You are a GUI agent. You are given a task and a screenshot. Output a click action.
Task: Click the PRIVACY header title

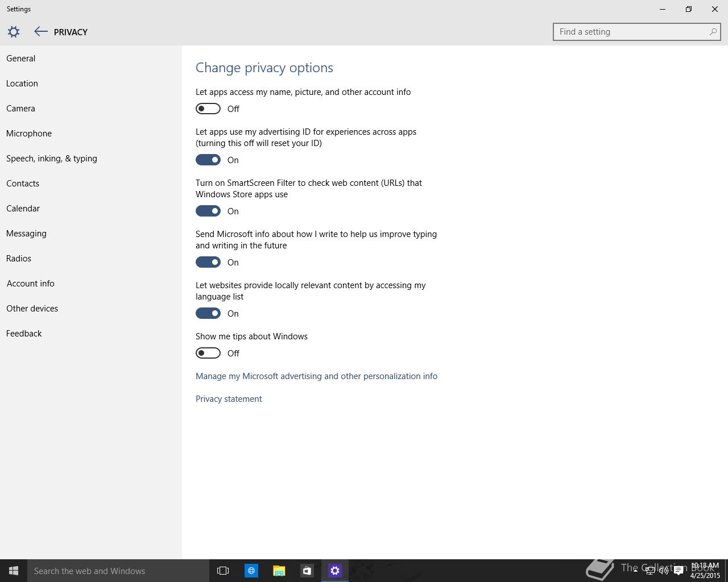(71, 32)
